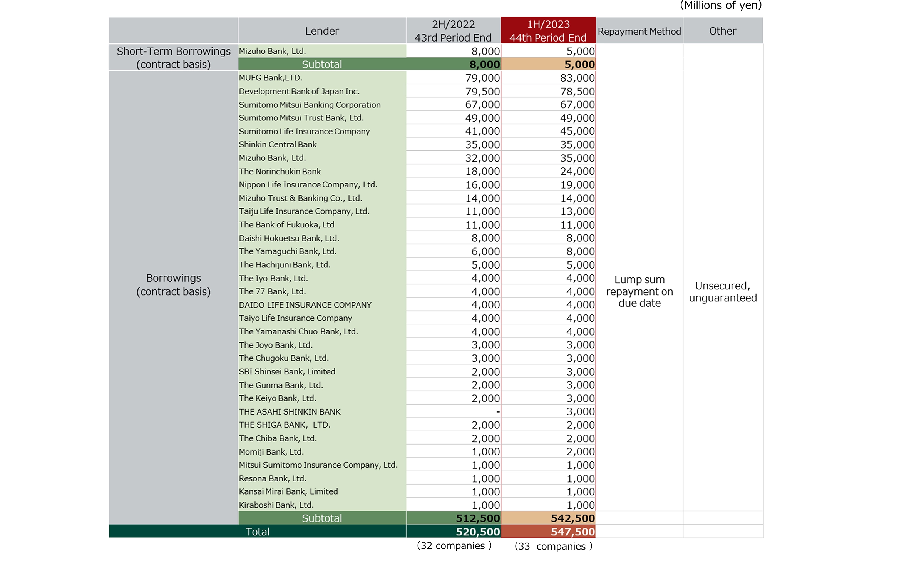Select Development Bank of Japan Inc. row
Viewport: 924px width, 575px height.
pos(417,91)
